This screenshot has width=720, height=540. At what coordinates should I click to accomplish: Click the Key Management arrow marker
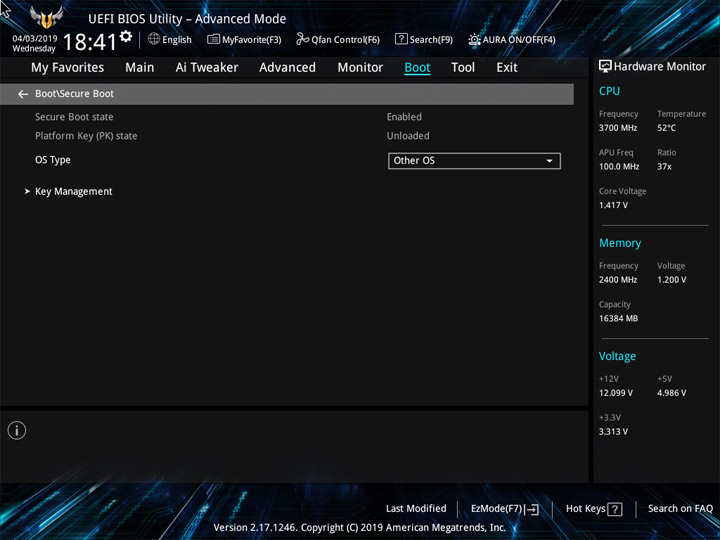point(27,191)
